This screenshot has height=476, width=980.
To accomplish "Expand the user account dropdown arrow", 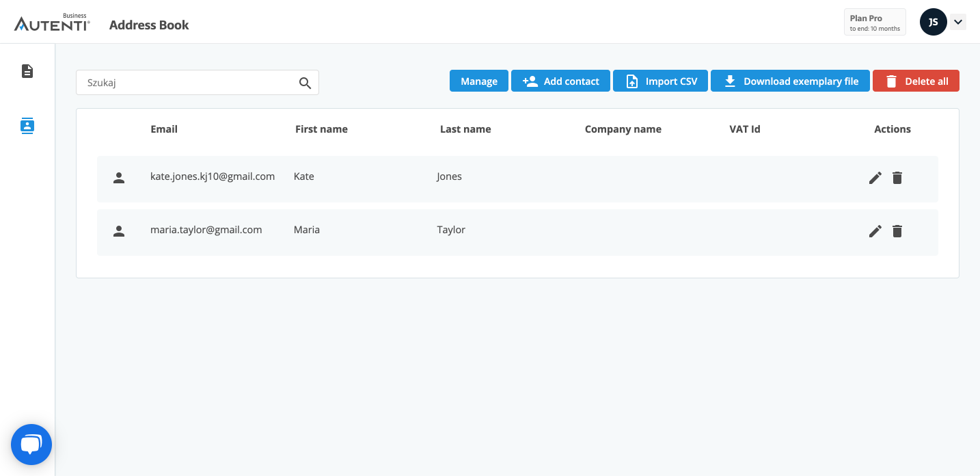I will [x=958, y=22].
